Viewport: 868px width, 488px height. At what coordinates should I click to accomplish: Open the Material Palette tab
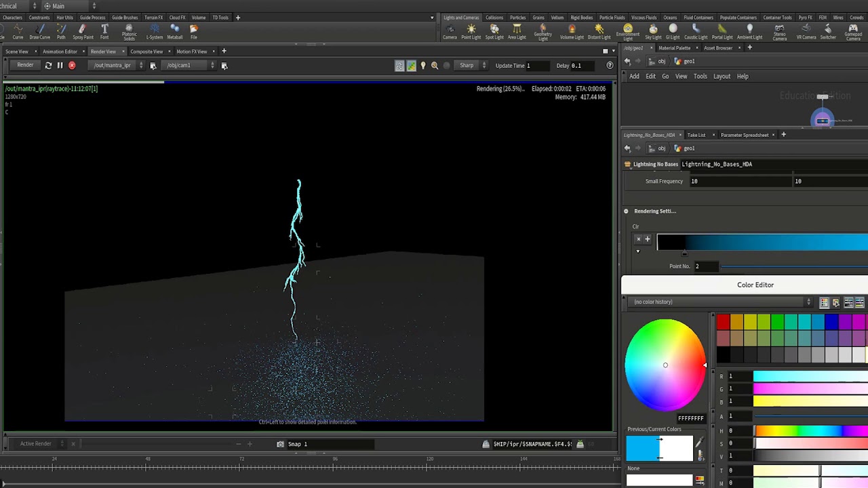tap(674, 48)
